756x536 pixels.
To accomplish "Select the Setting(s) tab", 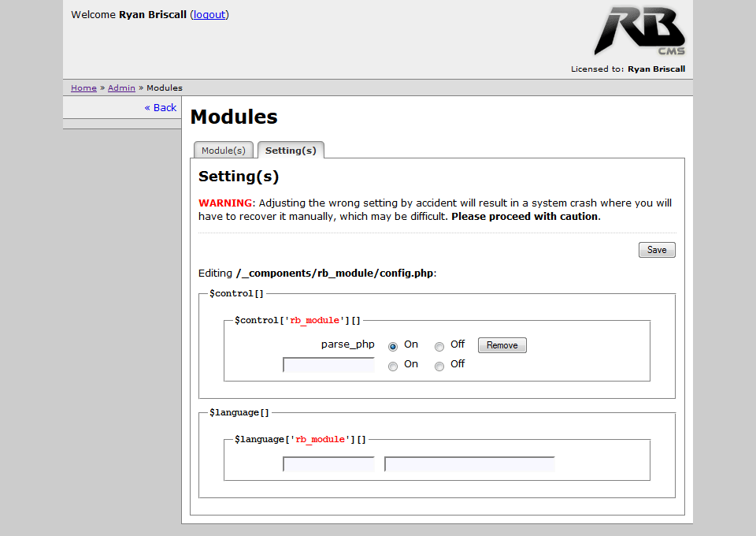I will coord(291,150).
